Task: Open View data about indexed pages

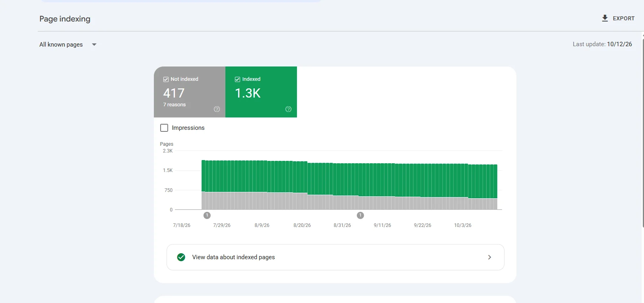Action: point(336,257)
